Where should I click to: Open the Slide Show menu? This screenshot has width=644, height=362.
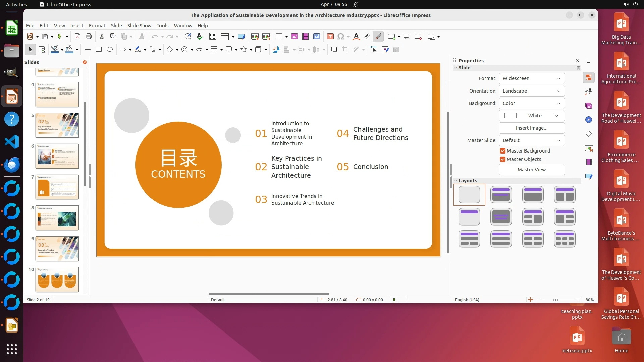[x=139, y=26]
